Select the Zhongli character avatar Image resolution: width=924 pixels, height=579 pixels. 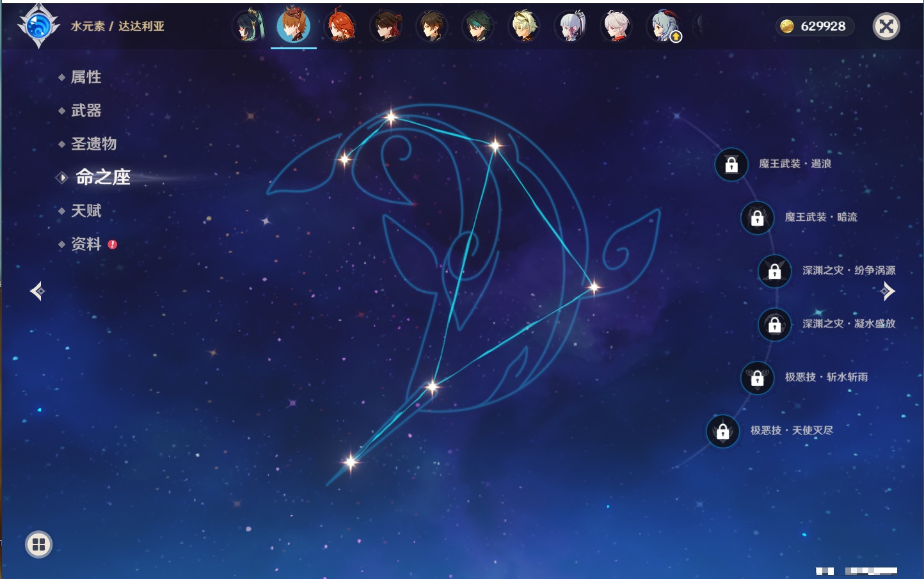(432, 26)
